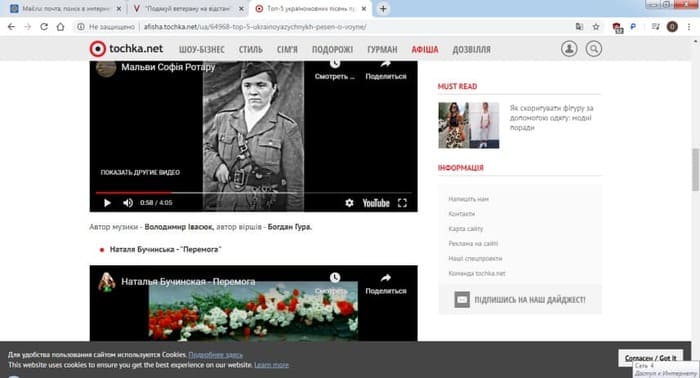Open Реклама на сайті link

point(473,244)
